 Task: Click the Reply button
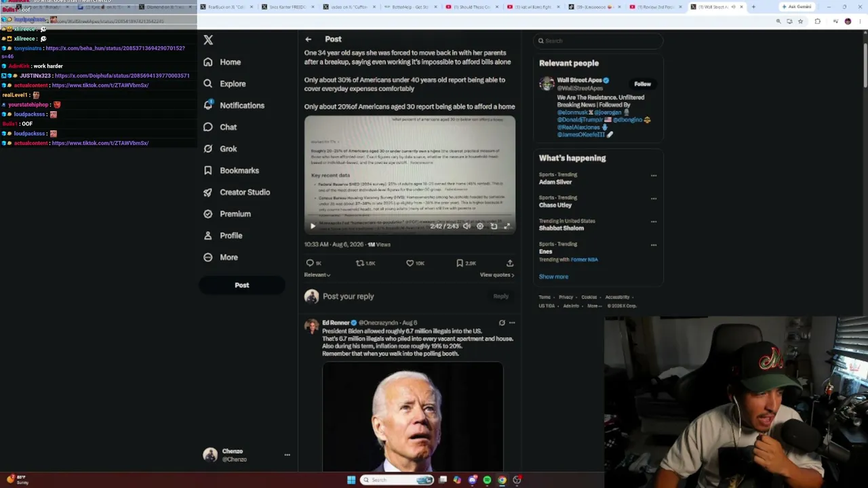tap(500, 296)
